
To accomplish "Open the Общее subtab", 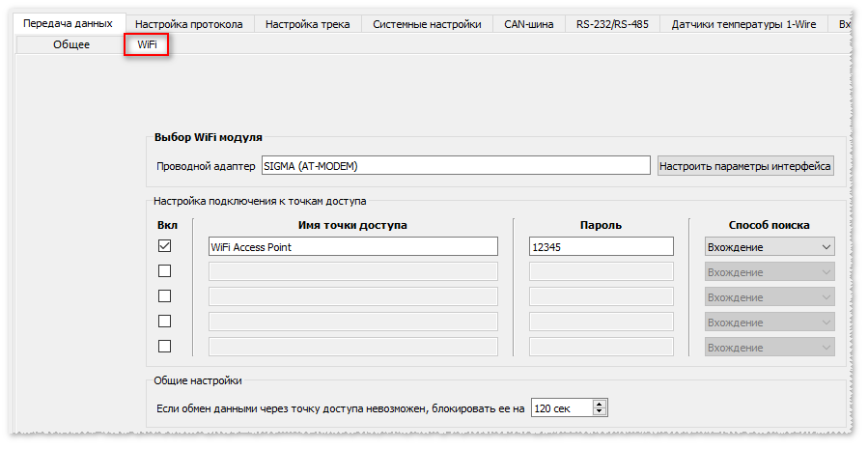I will (71, 44).
